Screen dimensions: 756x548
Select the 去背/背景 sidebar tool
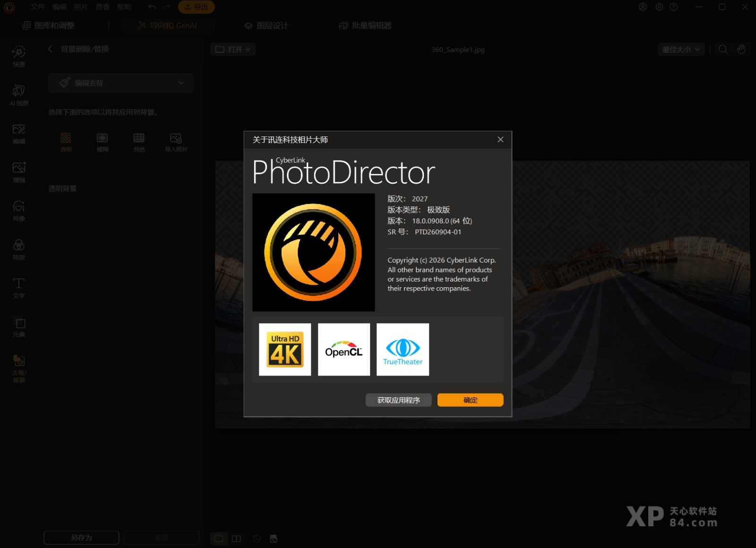pyautogui.click(x=19, y=368)
